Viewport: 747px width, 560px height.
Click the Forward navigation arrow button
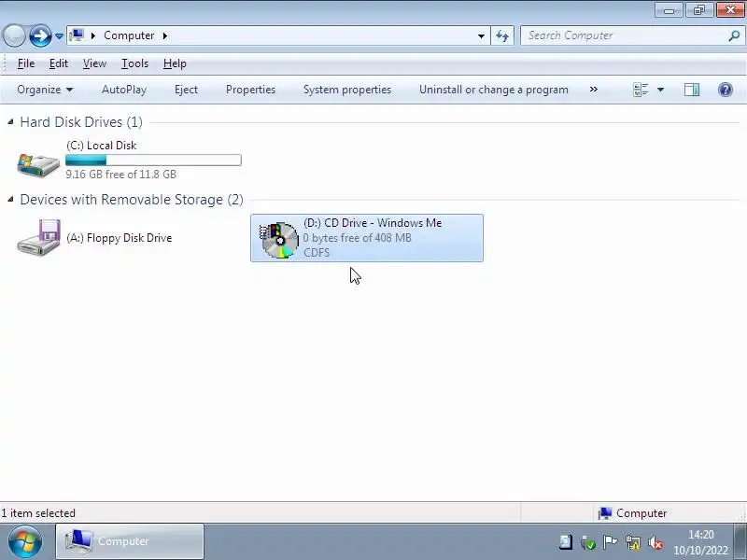click(40, 35)
